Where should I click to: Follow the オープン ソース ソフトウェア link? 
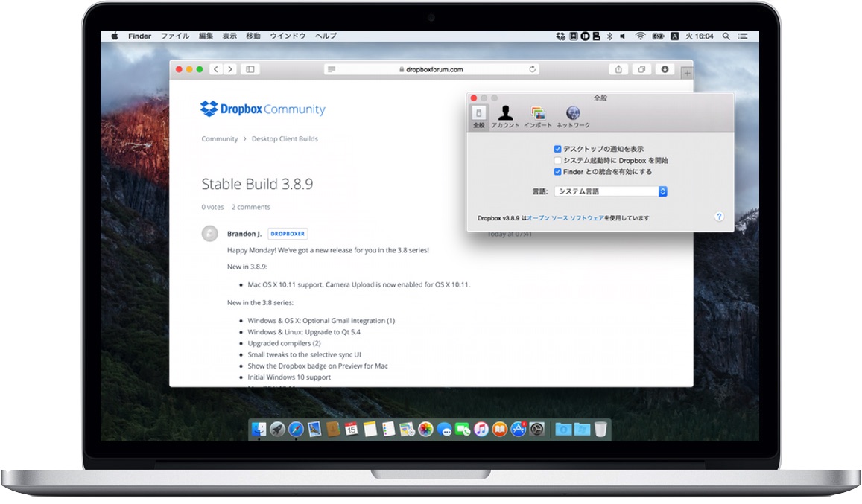coord(565,218)
